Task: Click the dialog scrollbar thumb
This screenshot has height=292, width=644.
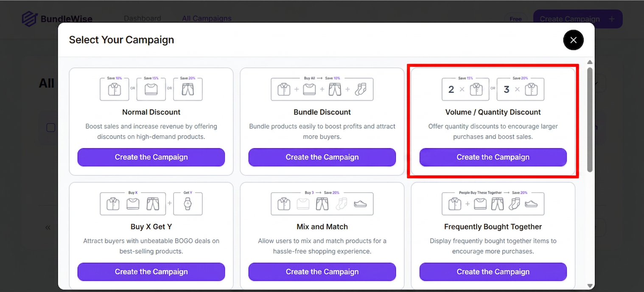Action: tap(590, 120)
